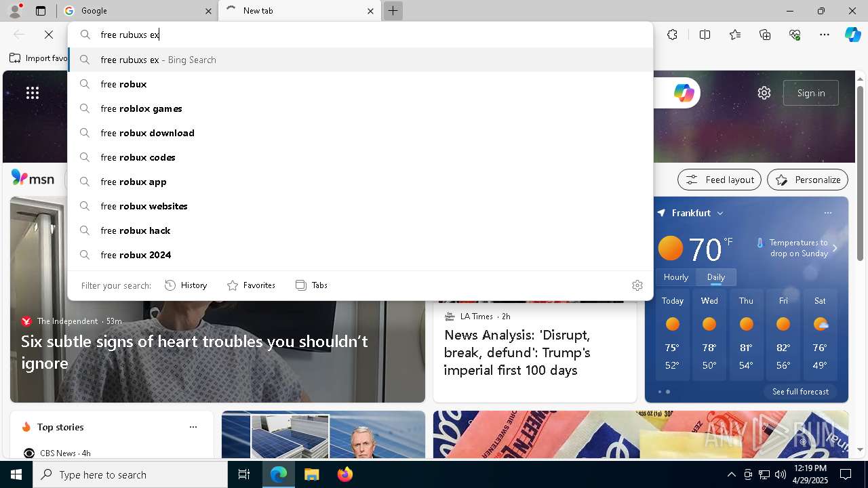This screenshot has height=488, width=868.
Task: Open heart troubles article headline
Action: click(x=195, y=352)
